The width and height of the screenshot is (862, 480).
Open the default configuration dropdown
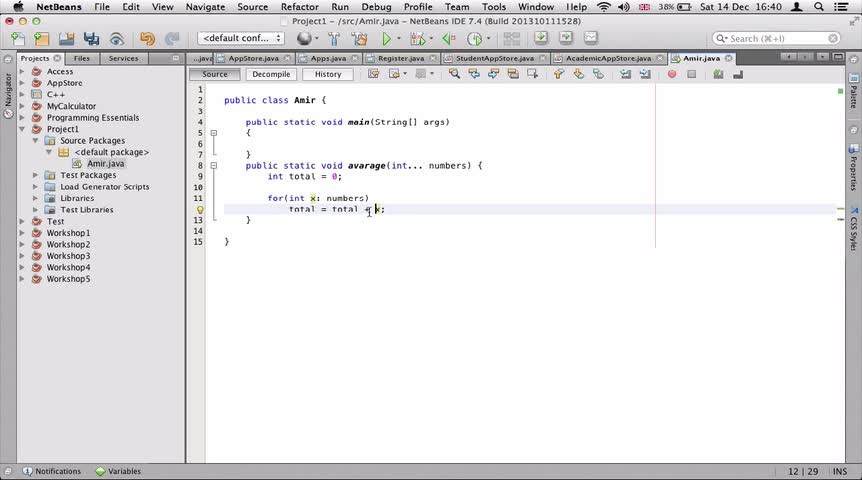coord(241,38)
